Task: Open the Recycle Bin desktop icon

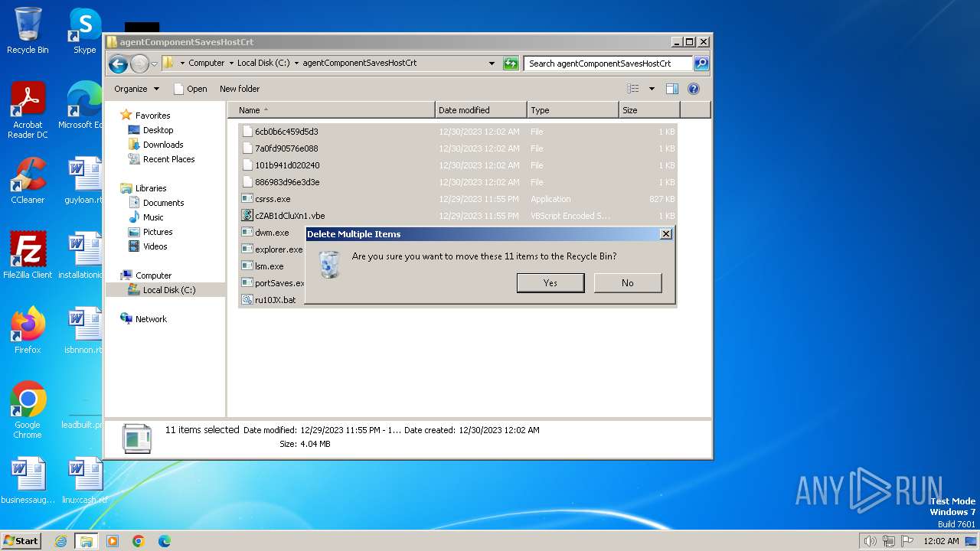Action: pos(28,31)
